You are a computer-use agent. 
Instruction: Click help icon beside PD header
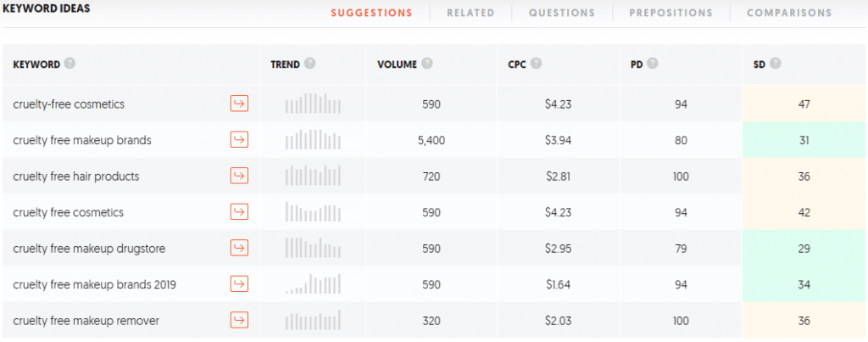(x=653, y=64)
